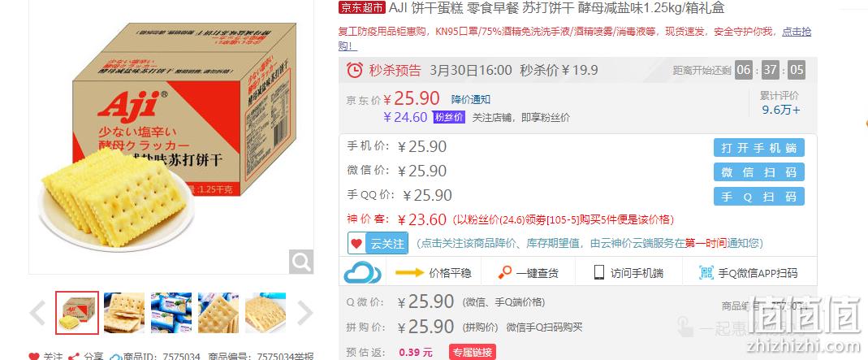Click the 专属链接 red button
Viewport: 868px width, 360px height.
pos(473,352)
